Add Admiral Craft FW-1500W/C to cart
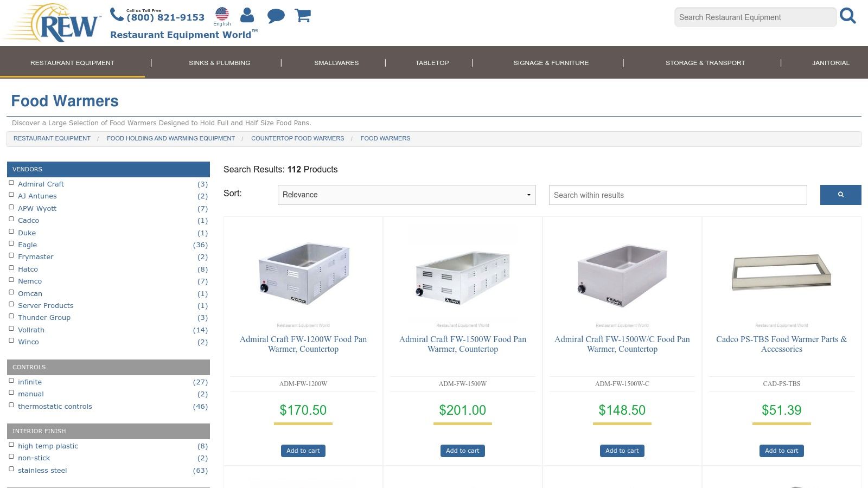868x488 pixels. (622, 451)
